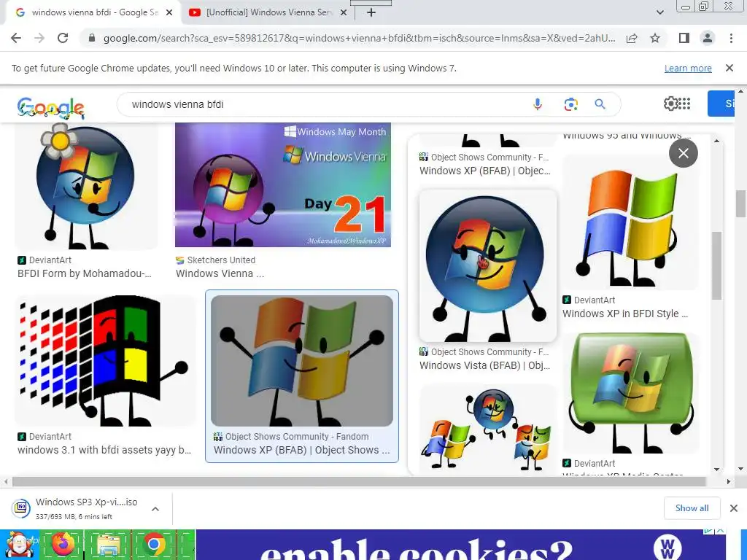Click the magnifier search button
Screen dimensions: 747x560
(600, 104)
